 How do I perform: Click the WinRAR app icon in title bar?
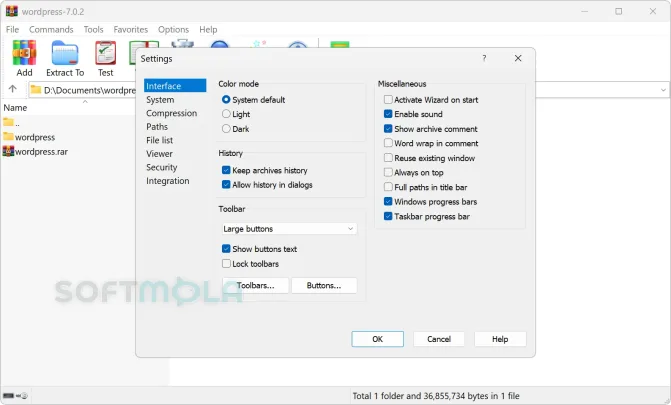(x=12, y=11)
